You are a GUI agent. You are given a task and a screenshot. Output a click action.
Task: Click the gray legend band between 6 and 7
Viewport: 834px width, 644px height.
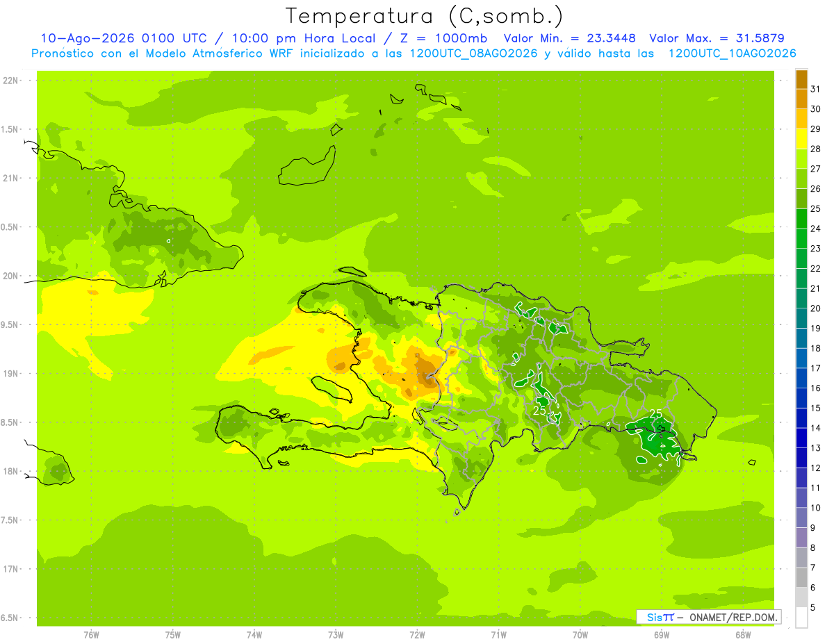[801, 578]
